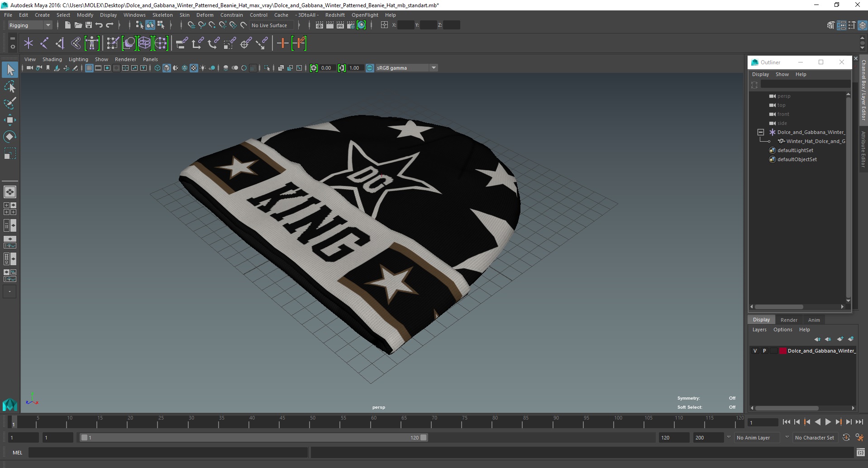This screenshot has width=868, height=468.
Task: Toggle smooth shade all in viewport
Action: pyautogui.click(x=167, y=68)
